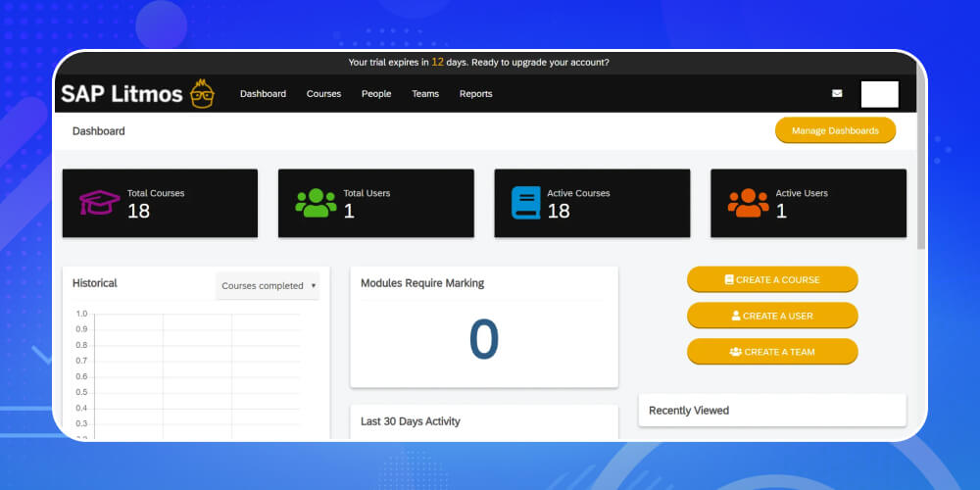Open the Courses completed dropdown
The height and width of the screenshot is (490, 980).
[268, 286]
